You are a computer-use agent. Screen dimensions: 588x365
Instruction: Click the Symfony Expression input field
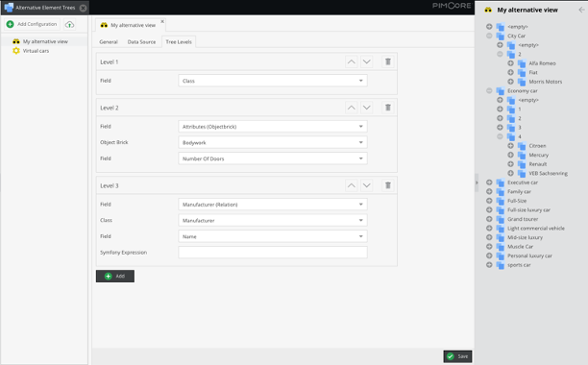273,253
